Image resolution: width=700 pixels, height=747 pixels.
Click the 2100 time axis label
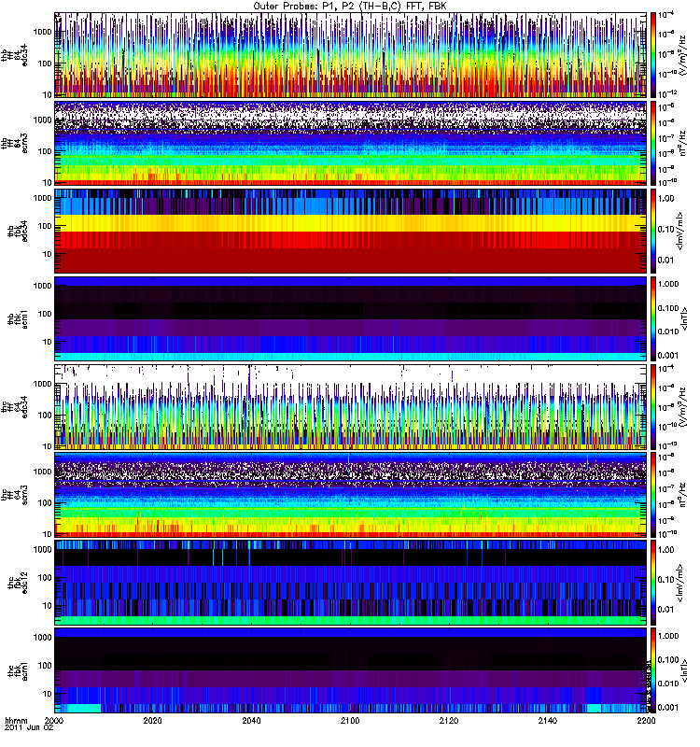pos(350,722)
